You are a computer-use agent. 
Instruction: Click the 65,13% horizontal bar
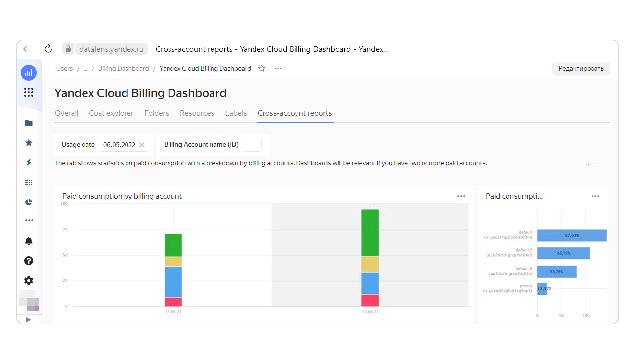coord(563,253)
